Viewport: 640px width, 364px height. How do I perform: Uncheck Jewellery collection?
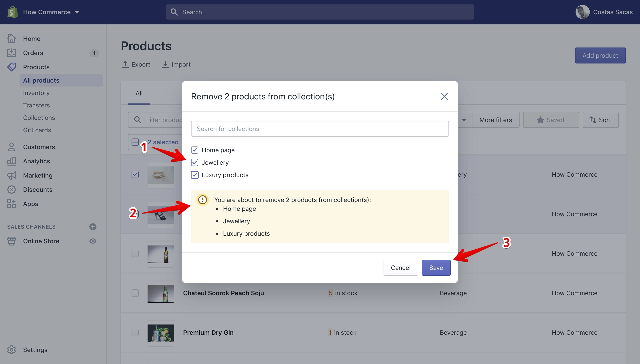[x=195, y=162]
